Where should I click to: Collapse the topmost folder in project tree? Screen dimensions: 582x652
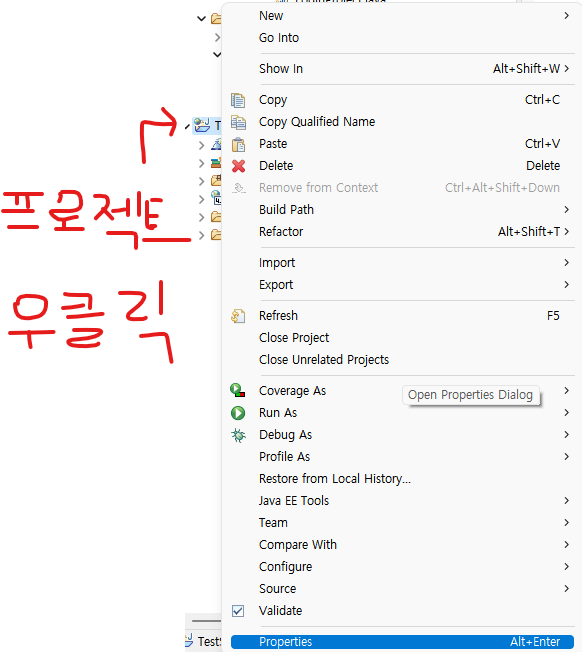point(201,19)
